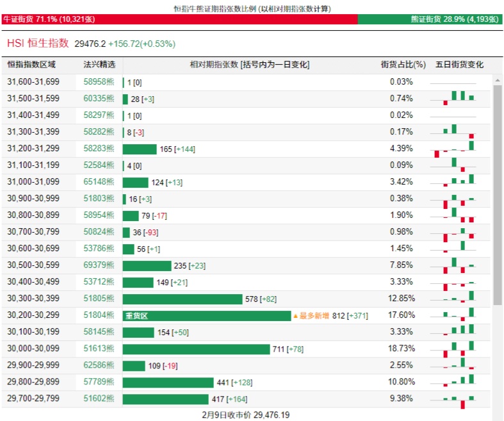Open warrant link 51804熊

(99, 315)
